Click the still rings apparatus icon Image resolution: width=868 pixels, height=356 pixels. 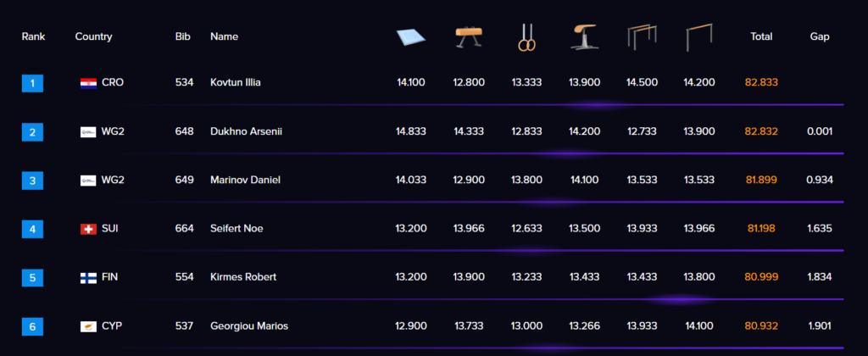[526, 37]
